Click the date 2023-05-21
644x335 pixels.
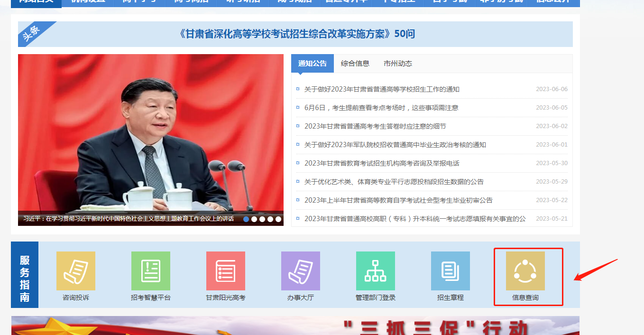(x=552, y=219)
